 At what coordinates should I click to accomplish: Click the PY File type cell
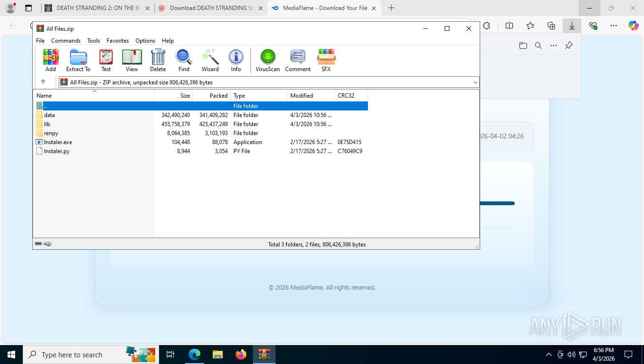(241, 151)
